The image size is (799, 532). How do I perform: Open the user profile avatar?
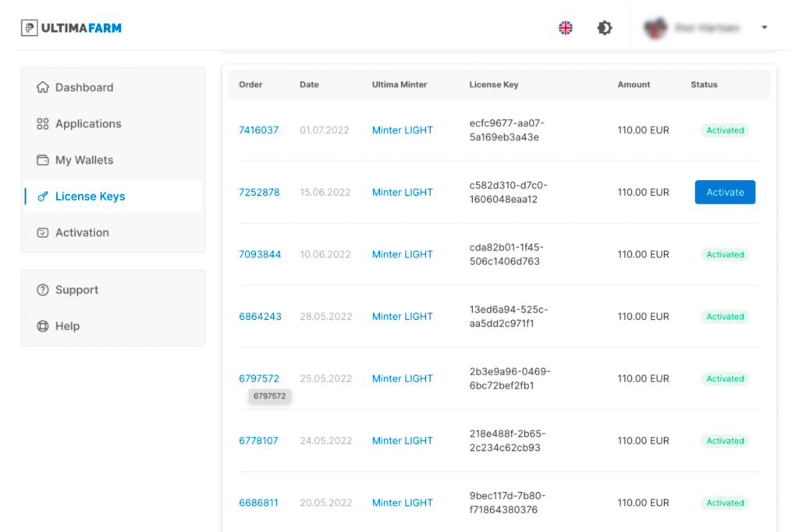click(655, 27)
